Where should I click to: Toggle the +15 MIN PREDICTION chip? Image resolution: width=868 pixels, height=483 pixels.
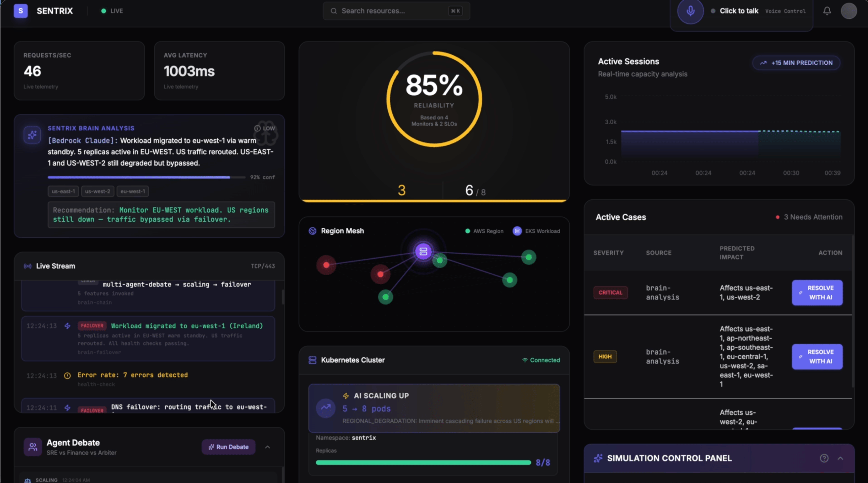click(x=796, y=63)
